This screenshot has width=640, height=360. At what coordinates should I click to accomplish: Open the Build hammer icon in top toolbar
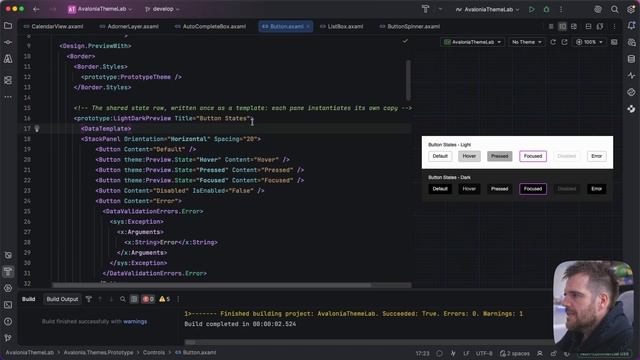(425, 9)
